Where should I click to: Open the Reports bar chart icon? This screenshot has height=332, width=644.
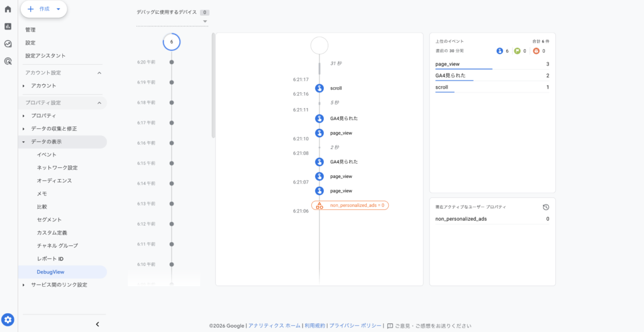8,26
